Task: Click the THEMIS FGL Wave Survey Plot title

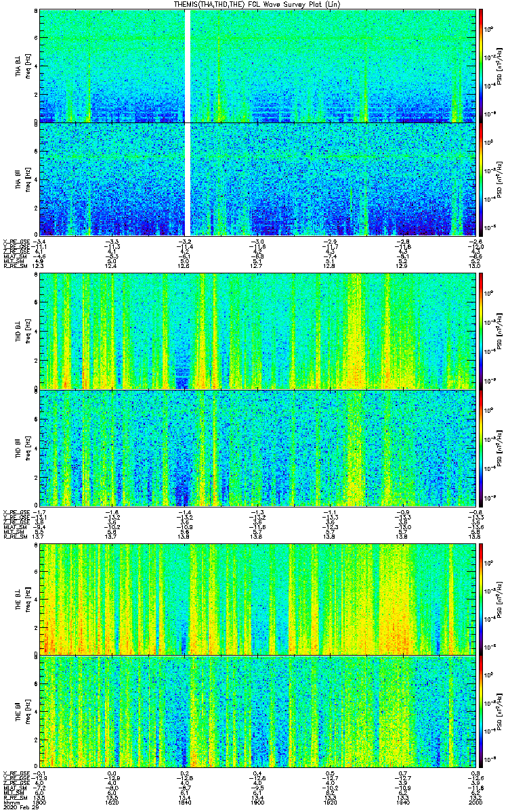Action: [256, 4]
